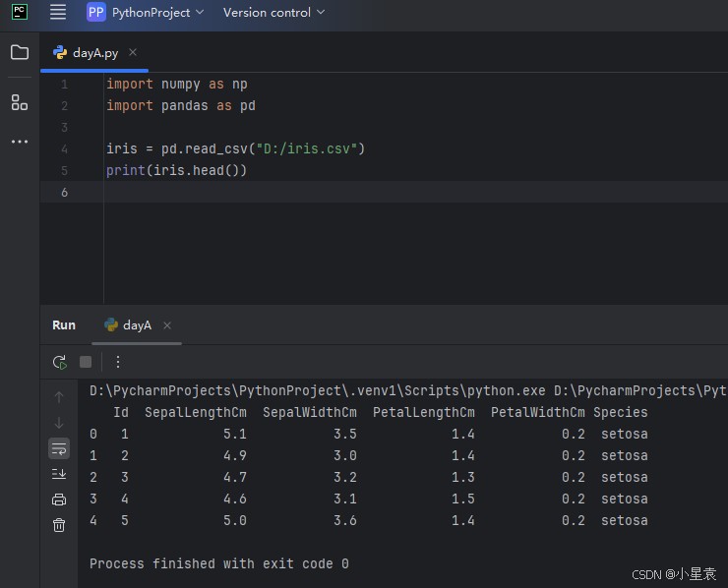Viewport: 728px width, 588px height.
Task: Open the Structure tool window icon
Action: coord(20,102)
